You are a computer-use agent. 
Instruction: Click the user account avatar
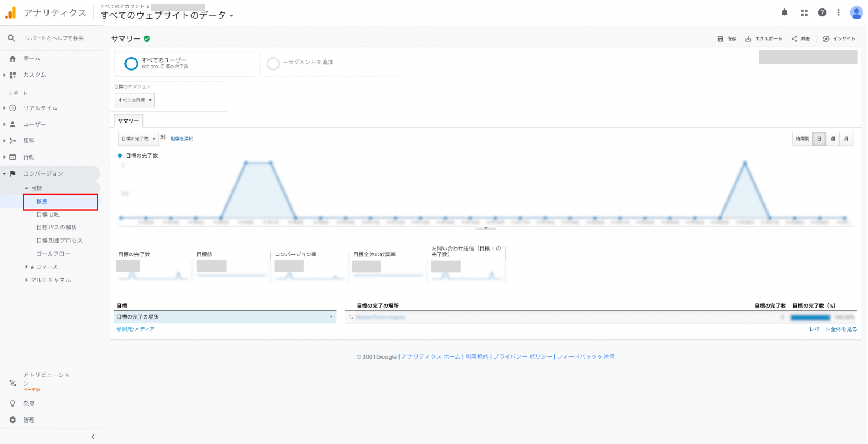(x=856, y=12)
